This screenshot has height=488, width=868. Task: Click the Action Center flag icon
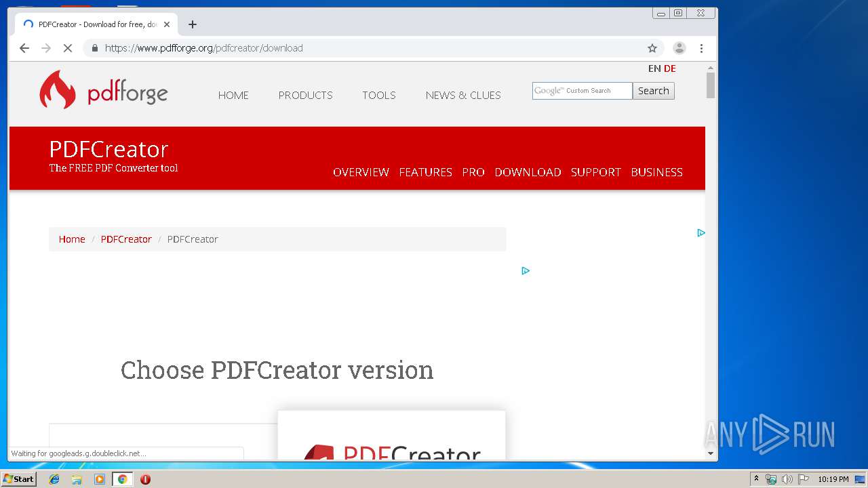point(803,479)
